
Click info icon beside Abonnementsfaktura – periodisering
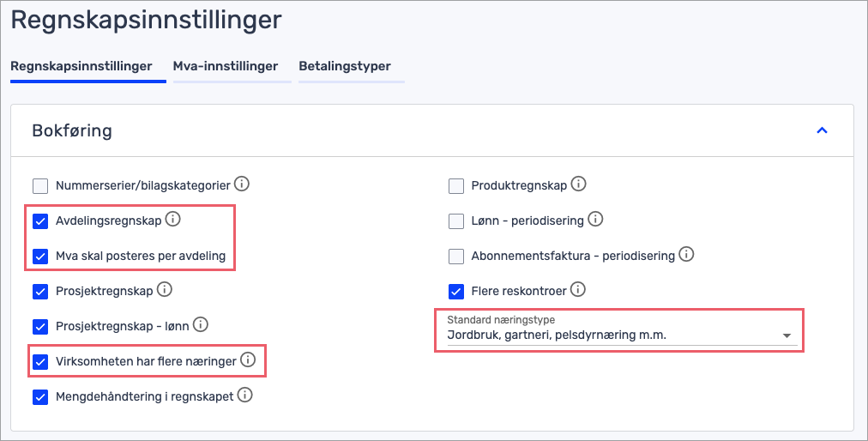[x=686, y=255]
